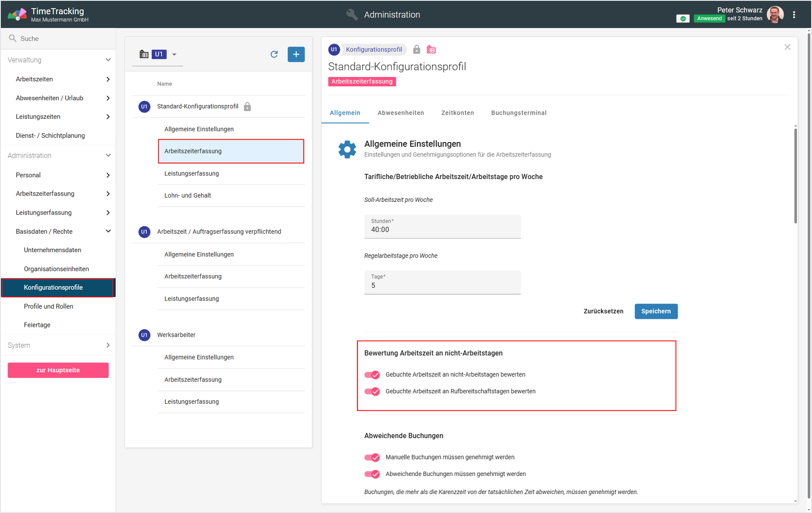Screen dimensions: 812x513
Task: Close the configuration profile panel
Action: tap(787, 47)
